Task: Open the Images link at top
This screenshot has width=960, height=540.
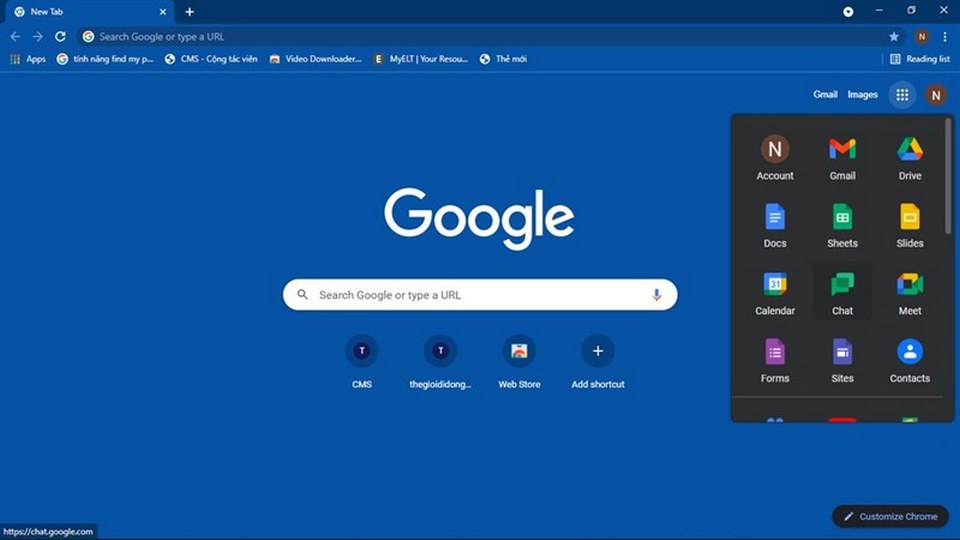Action: [862, 95]
